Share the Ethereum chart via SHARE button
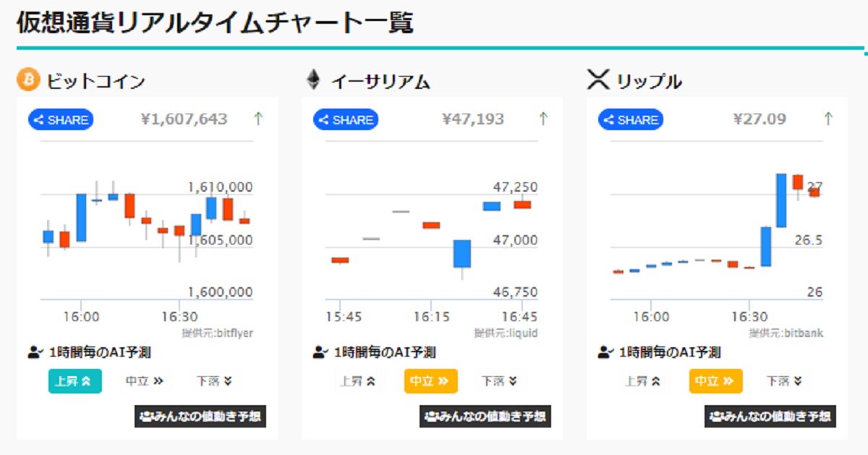868x455 pixels. coord(346,120)
